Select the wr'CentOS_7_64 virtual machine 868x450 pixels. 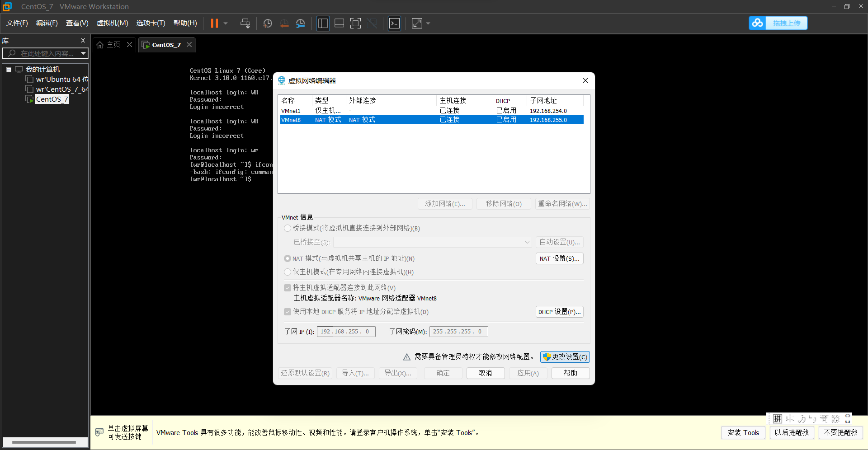pos(57,89)
